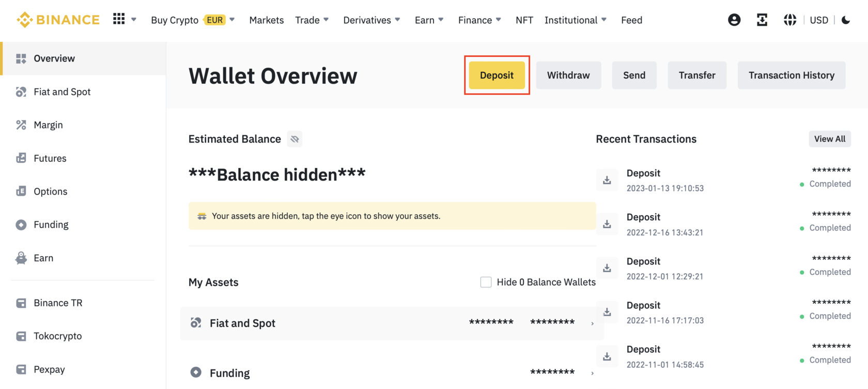Open the user profile account icon
Viewport: 868px width, 389px height.
pyautogui.click(x=734, y=20)
